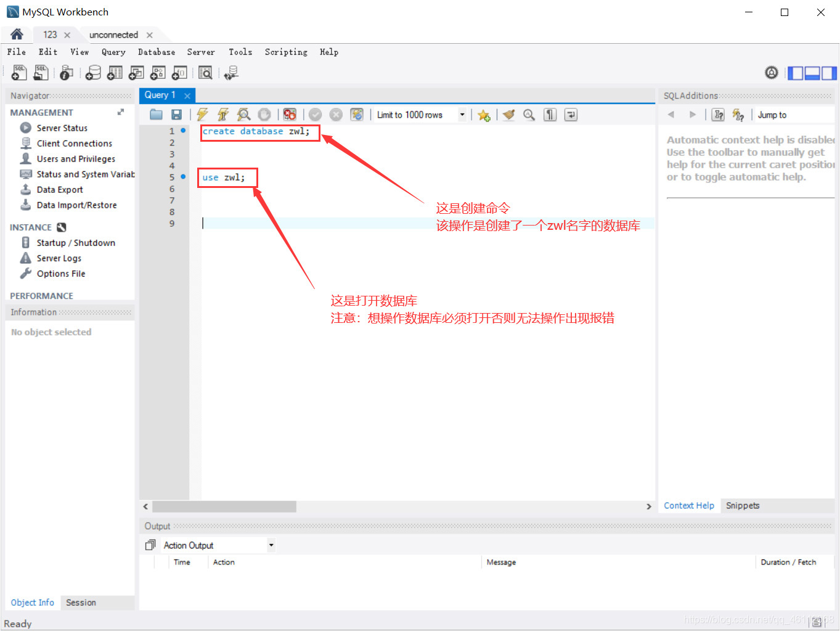Toggle right SQL Additions sidebar visibility
Image resolution: width=840 pixels, height=631 pixels.
point(829,73)
